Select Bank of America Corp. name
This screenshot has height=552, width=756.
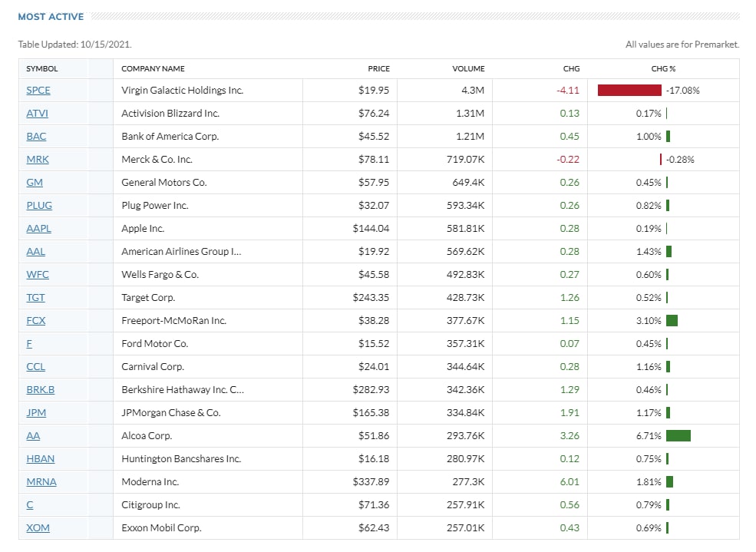pos(170,137)
